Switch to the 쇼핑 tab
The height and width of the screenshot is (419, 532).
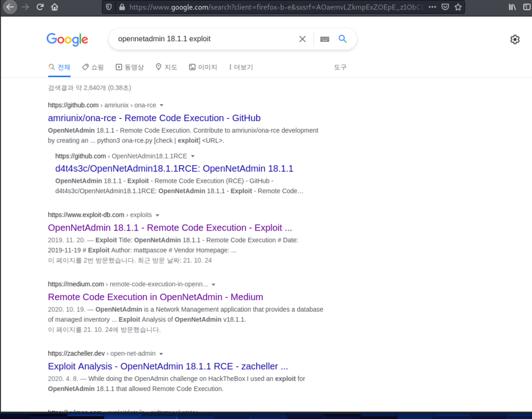[93, 67]
